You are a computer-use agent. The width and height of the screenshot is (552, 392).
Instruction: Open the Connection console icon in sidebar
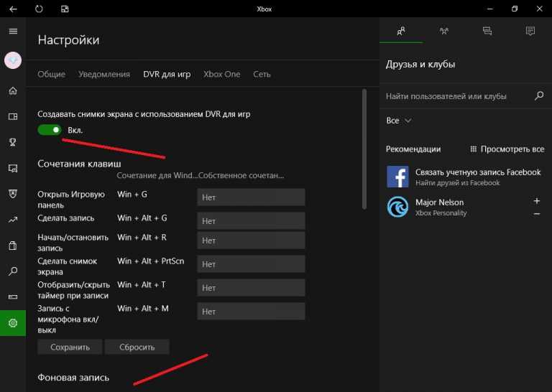click(13, 297)
